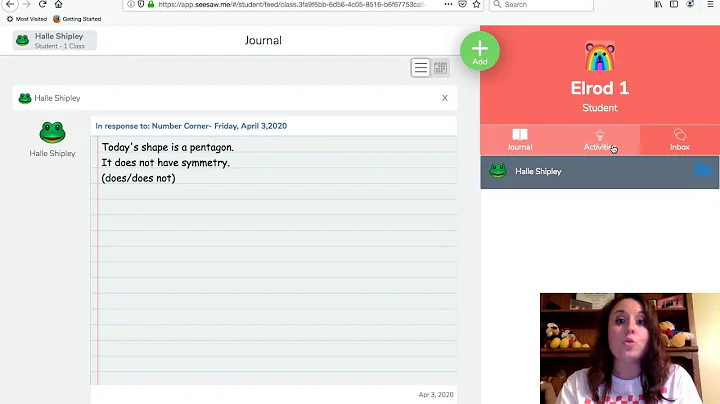
Task: Click the tracking protection shield icon
Action: 141,4
